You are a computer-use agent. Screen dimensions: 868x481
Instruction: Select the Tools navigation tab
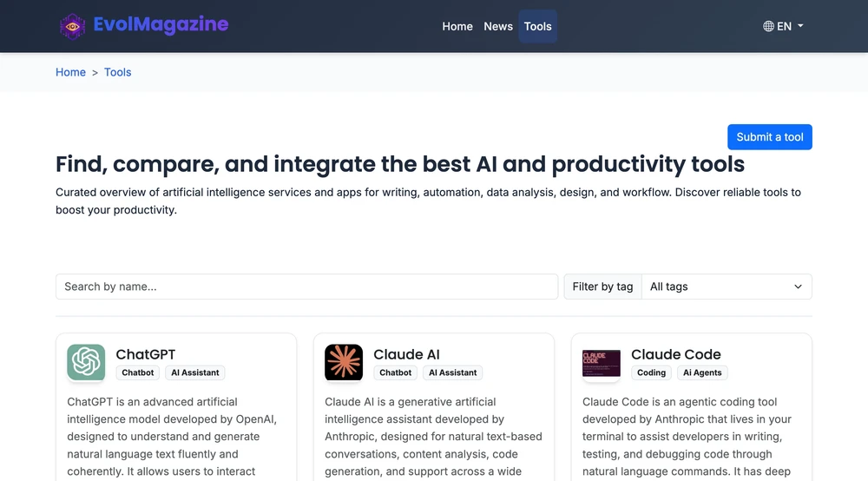[537, 26]
